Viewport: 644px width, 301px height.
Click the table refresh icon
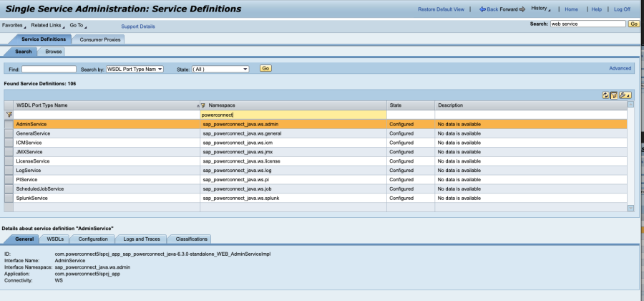tap(605, 95)
